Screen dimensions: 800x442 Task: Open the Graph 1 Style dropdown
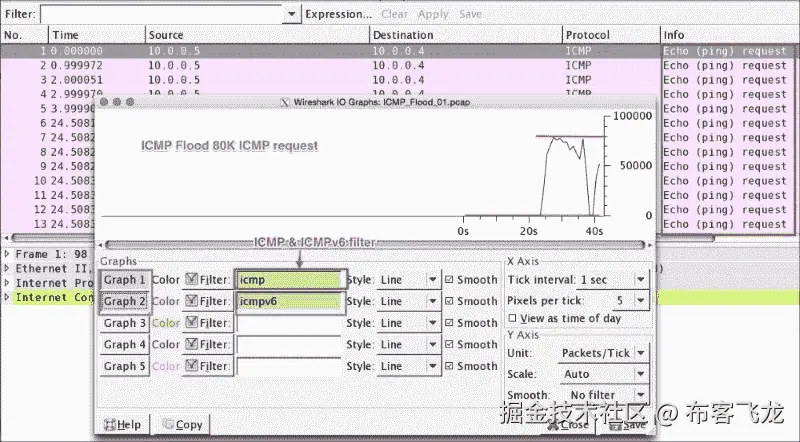[x=409, y=280]
